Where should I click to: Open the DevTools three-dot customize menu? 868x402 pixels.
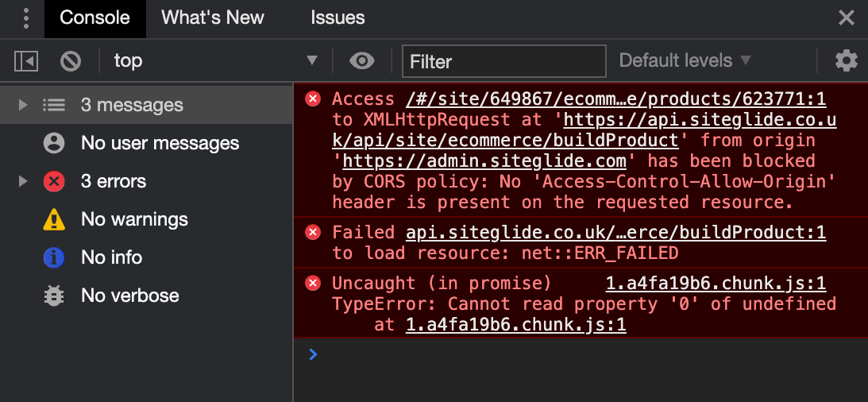[25, 18]
